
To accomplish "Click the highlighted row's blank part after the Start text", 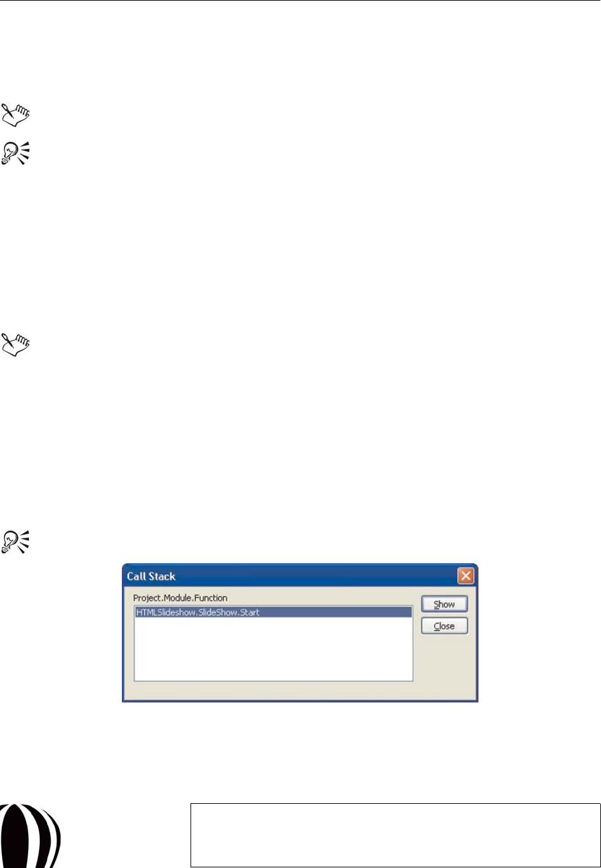I will tap(335, 613).
